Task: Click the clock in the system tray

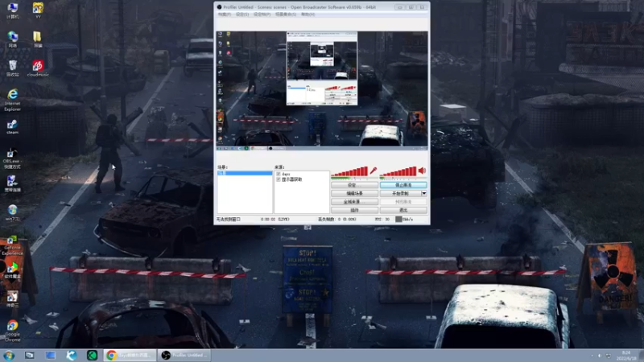Action: click(x=626, y=356)
